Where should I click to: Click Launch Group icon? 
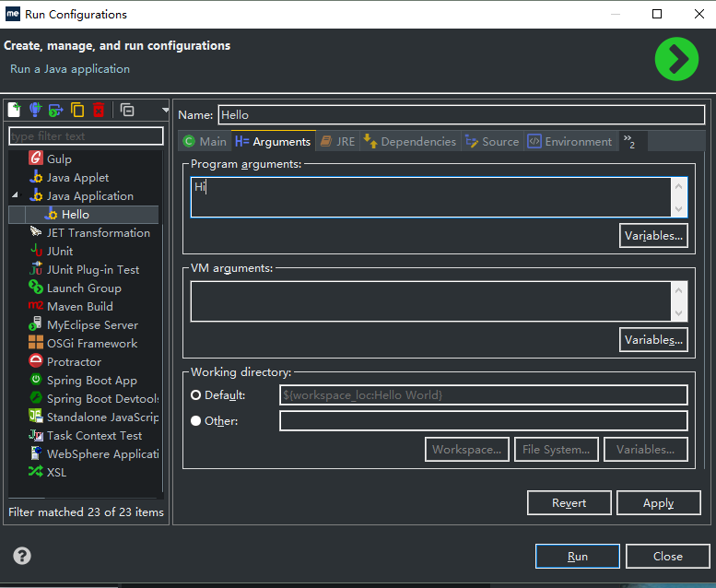[x=36, y=288]
